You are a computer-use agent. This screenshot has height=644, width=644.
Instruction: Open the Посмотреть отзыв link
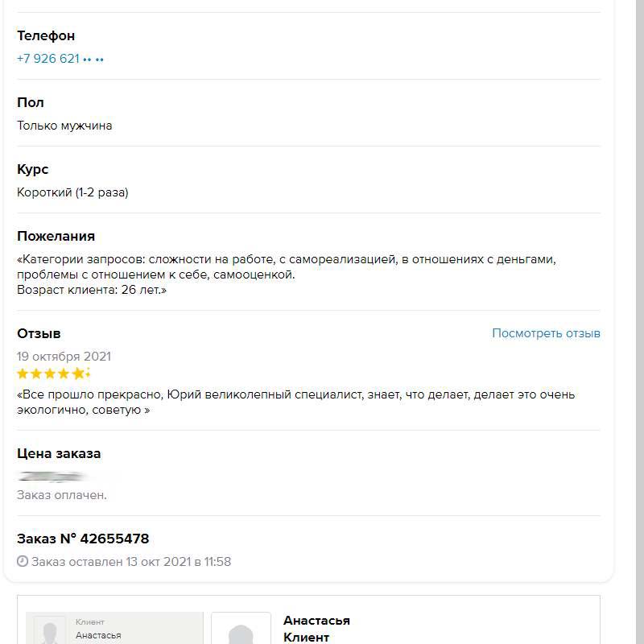pyautogui.click(x=546, y=333)
